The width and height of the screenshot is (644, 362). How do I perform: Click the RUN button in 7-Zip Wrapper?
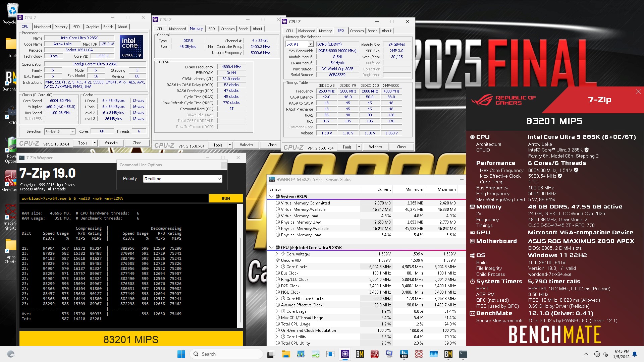coord(226,198)
